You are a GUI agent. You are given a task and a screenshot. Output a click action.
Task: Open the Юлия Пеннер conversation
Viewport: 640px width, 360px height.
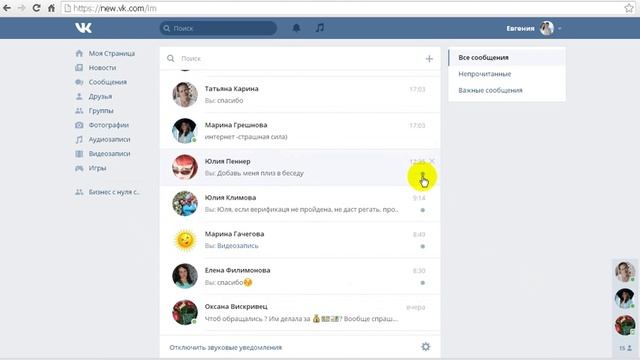click(300, 167)
